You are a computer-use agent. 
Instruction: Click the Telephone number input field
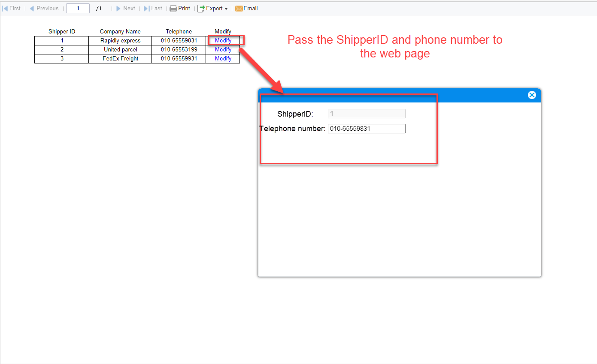pyautogui.click(x=367, y=129)
